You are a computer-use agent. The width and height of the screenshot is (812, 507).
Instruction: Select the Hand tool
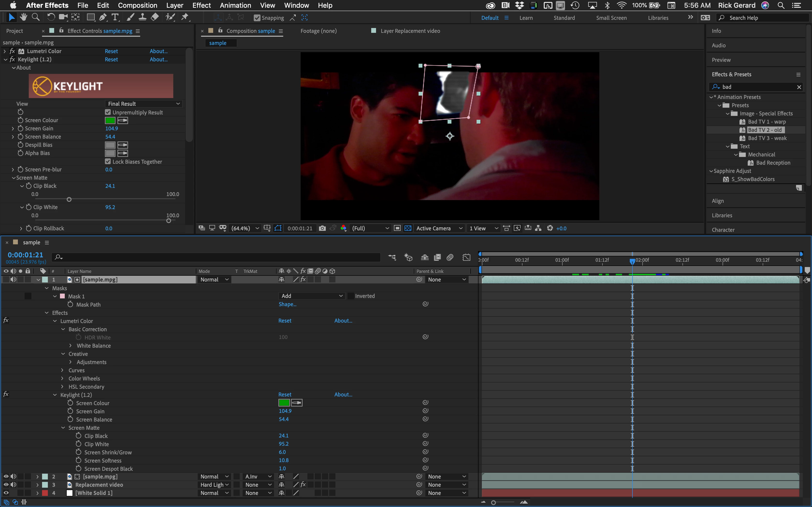click(23, 17)
